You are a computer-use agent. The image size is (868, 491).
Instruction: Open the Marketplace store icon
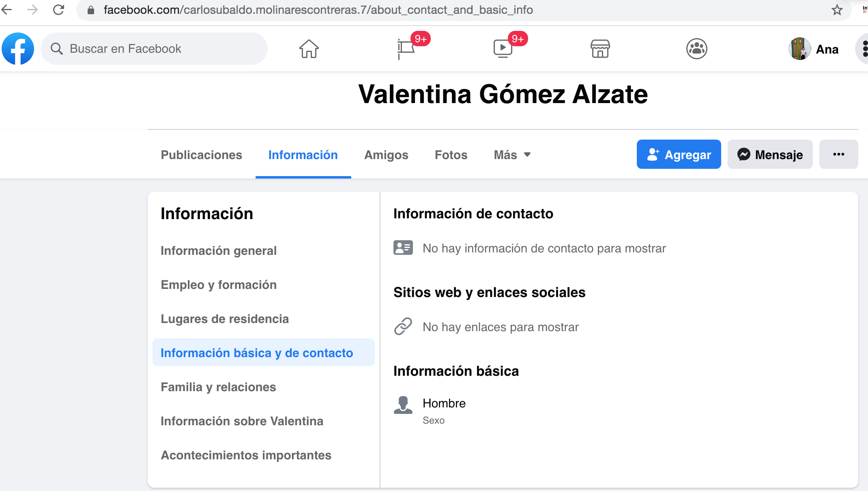600,49
